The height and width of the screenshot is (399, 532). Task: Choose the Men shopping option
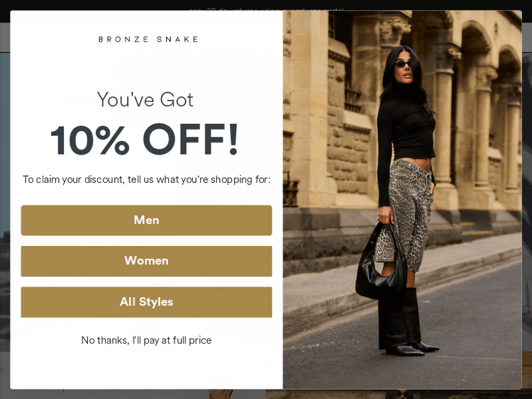146,220
